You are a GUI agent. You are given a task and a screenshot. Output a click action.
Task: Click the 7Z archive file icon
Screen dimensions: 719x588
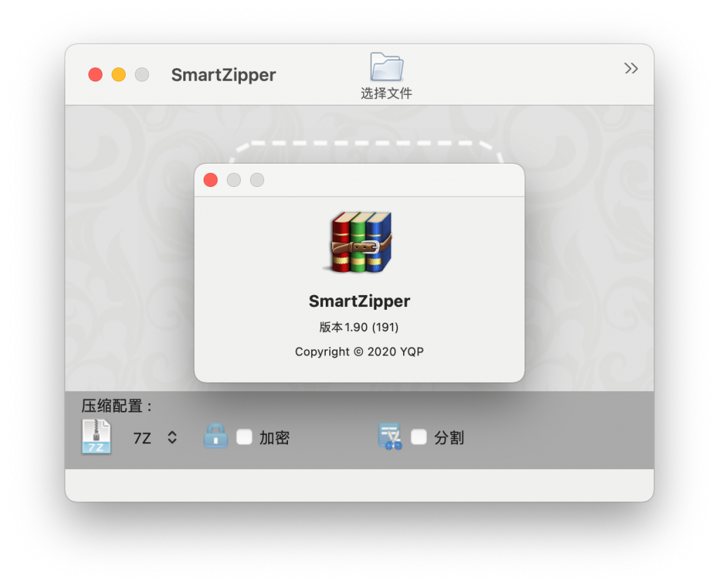(96, 437)
